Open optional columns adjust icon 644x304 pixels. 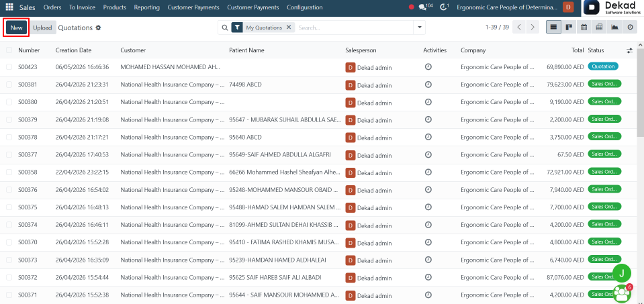click(630, 50)
